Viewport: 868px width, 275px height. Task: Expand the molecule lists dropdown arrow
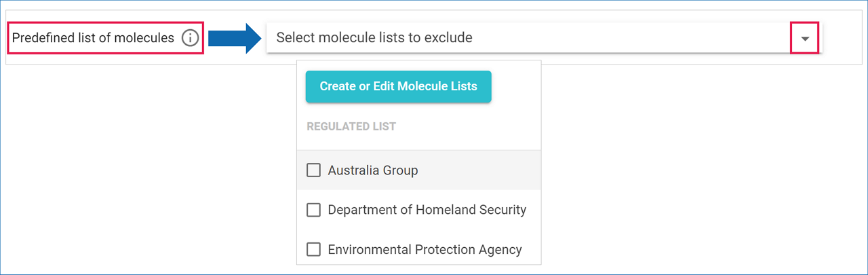coord(805,38)
